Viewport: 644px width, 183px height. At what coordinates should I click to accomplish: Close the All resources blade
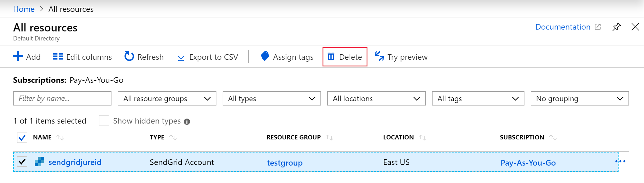click(635, 27)
